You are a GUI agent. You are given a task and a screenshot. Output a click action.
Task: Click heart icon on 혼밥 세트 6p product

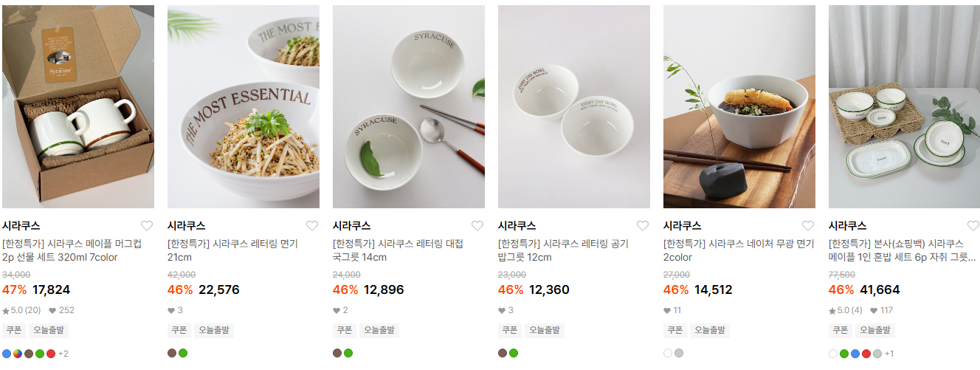pos(973,226)
